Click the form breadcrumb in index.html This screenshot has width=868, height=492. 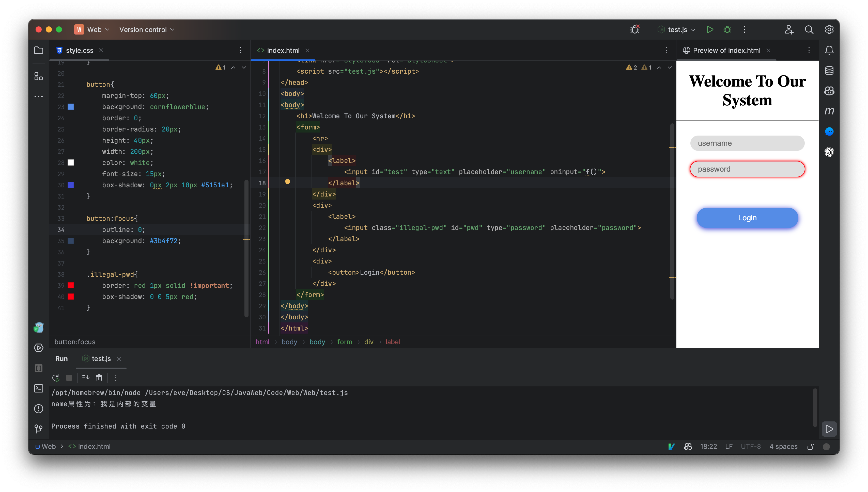345,342
